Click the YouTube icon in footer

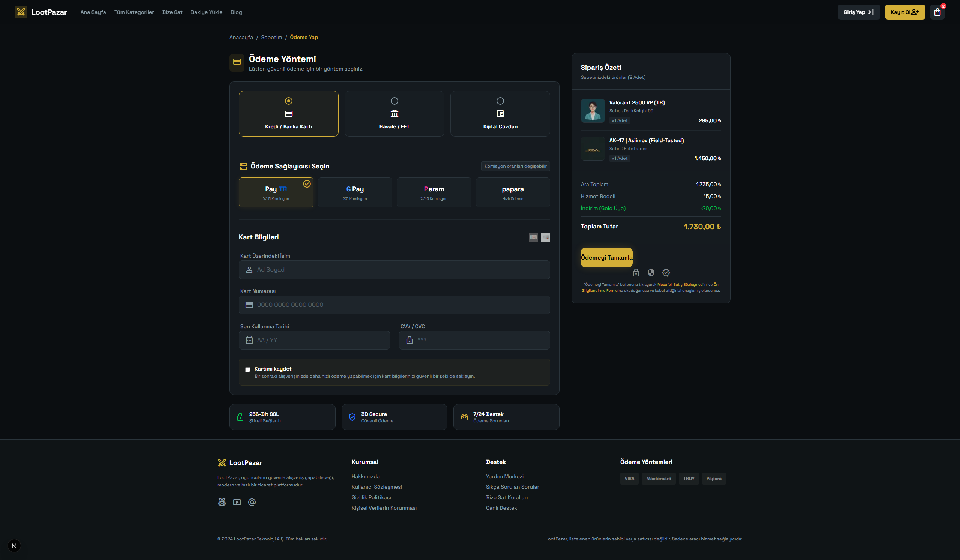pos(237,502)
